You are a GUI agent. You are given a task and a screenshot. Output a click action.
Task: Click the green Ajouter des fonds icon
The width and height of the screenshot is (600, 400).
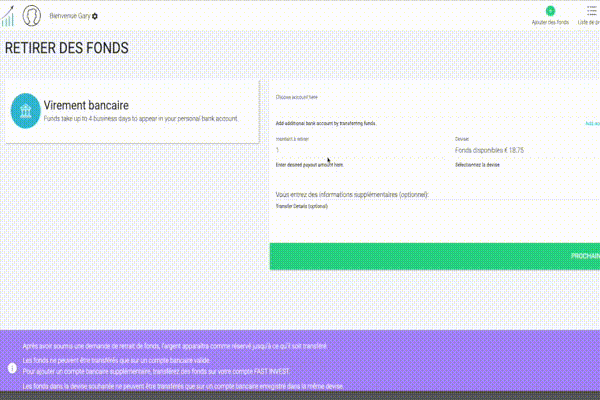(549, 10)
